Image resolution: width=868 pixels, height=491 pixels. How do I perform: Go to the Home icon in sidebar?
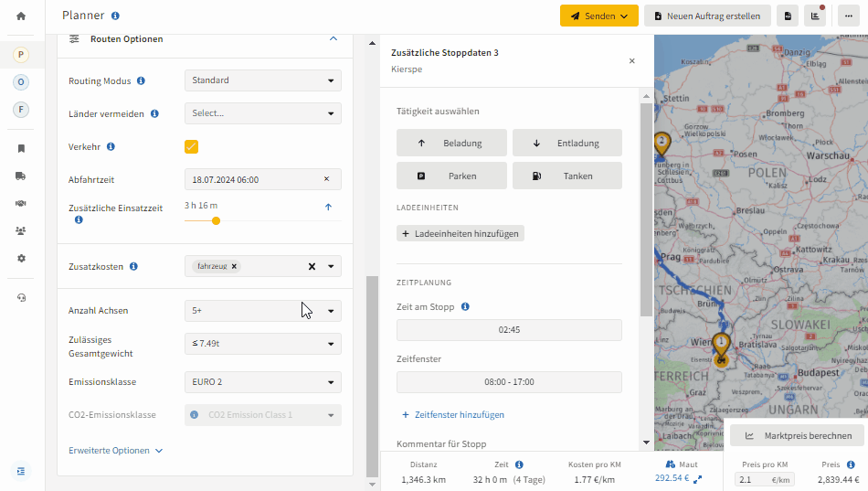(21, 16)
